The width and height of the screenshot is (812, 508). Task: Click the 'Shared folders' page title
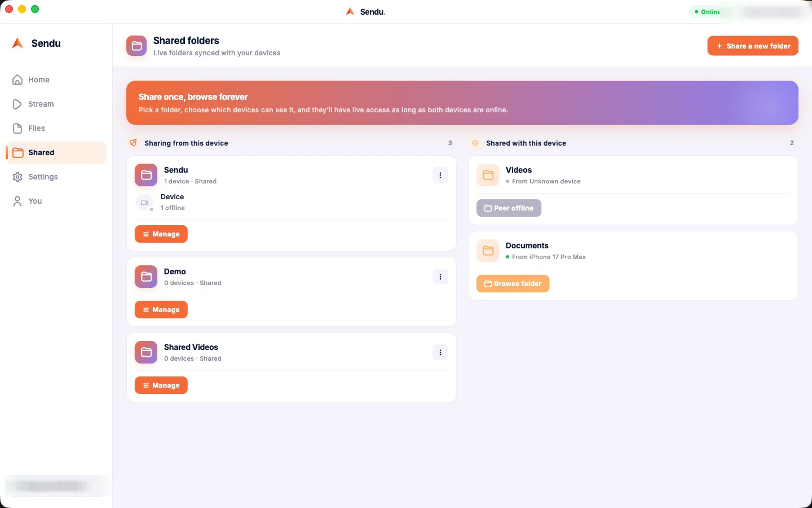(186, 41)
